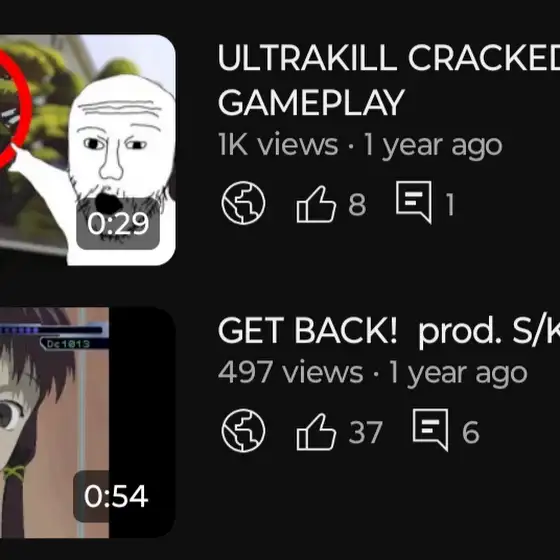Click the thumbs-up icon on ULTRAKILL video
The image size is (560, 560).
tap(316, 204)
